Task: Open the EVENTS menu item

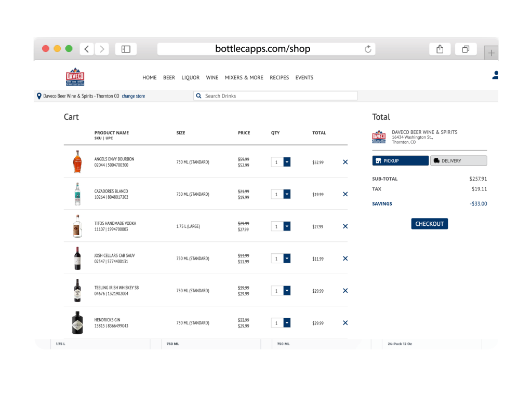Action: 304,78
